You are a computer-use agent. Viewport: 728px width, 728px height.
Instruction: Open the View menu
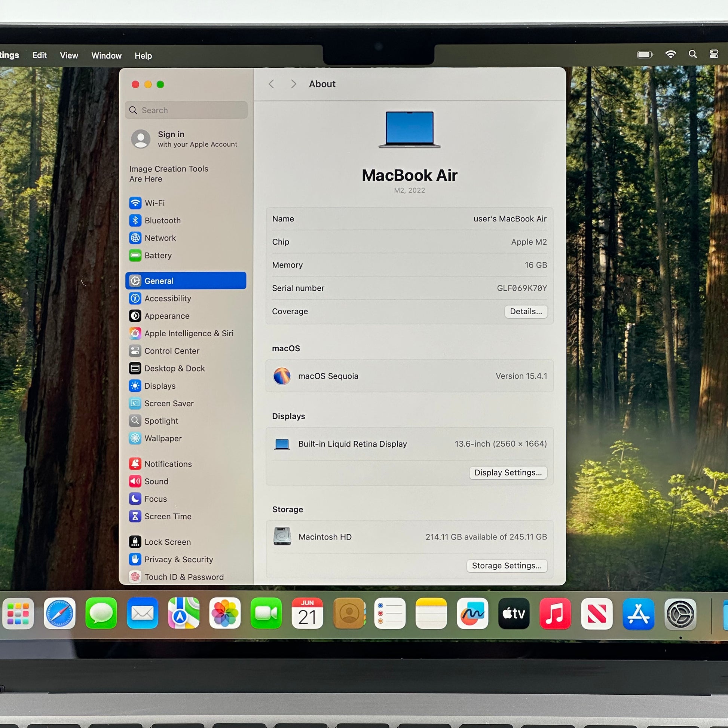[69, 55]
